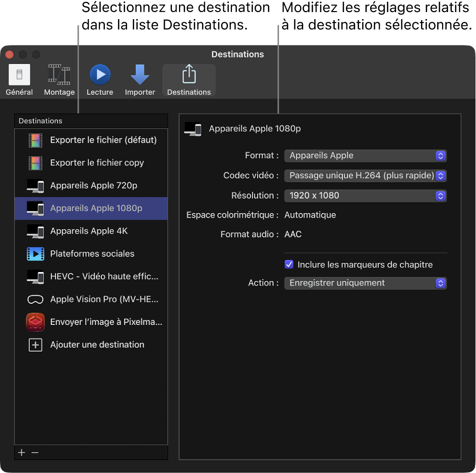Open the Codec vidéo dropdown
The height and width of the screenshot is (473, 476).
click(366, 176)
